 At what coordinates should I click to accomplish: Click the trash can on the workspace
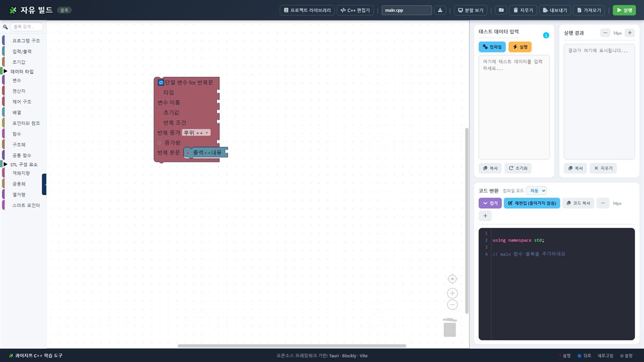450,328
